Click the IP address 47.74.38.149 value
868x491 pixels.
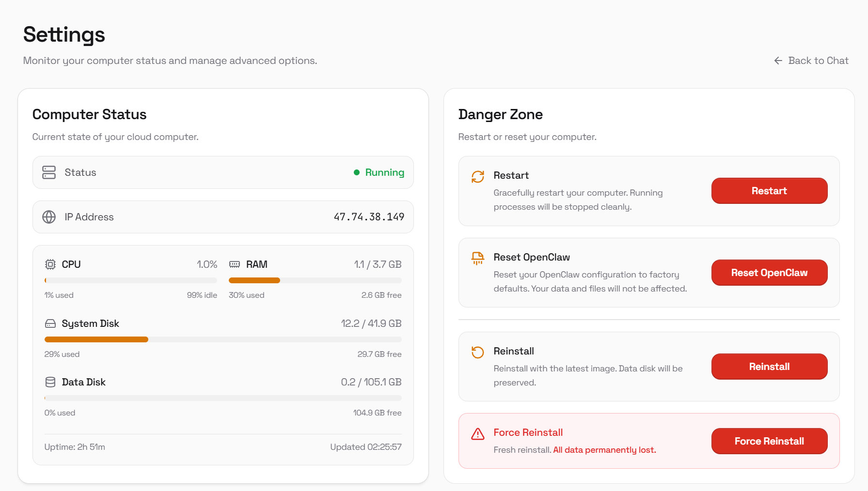(x=369, y=217)
